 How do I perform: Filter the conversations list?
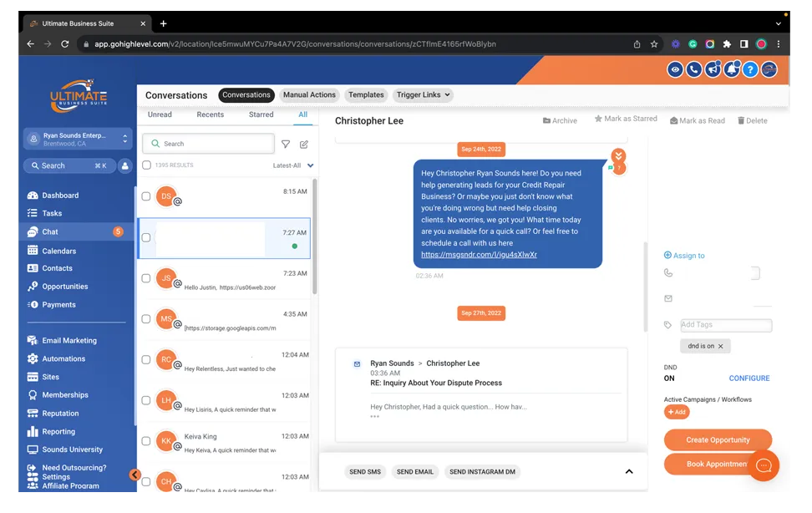[286, 144]
